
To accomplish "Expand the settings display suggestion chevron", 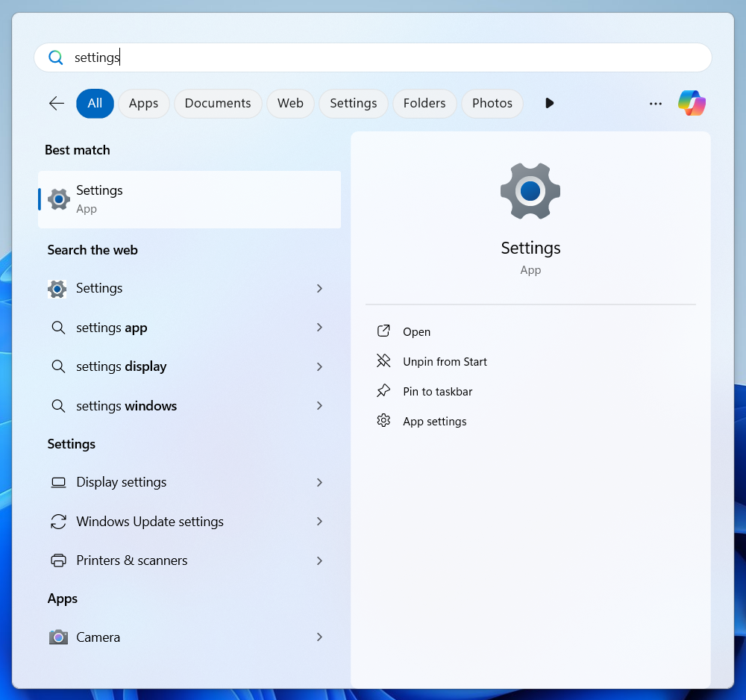I will [320, 367].
